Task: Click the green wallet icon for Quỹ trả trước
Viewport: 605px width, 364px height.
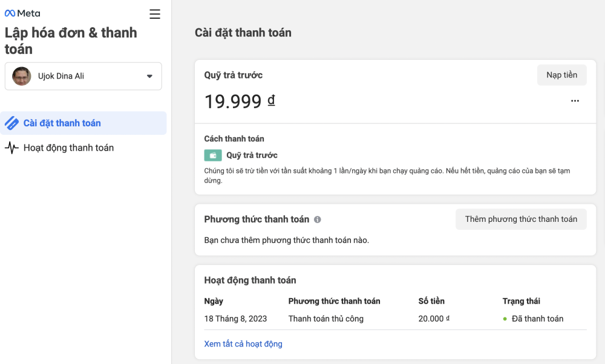Action: tap(213, 155)
